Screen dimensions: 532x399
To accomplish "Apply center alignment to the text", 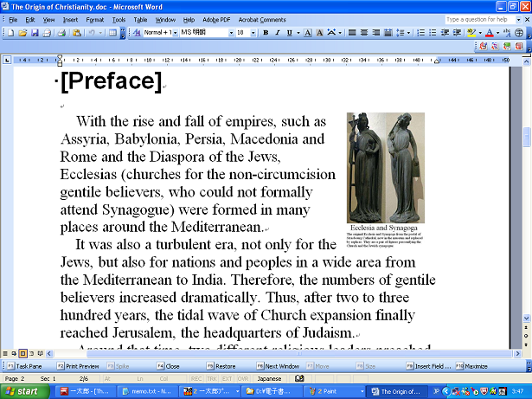I will click(x=364, y=33).
